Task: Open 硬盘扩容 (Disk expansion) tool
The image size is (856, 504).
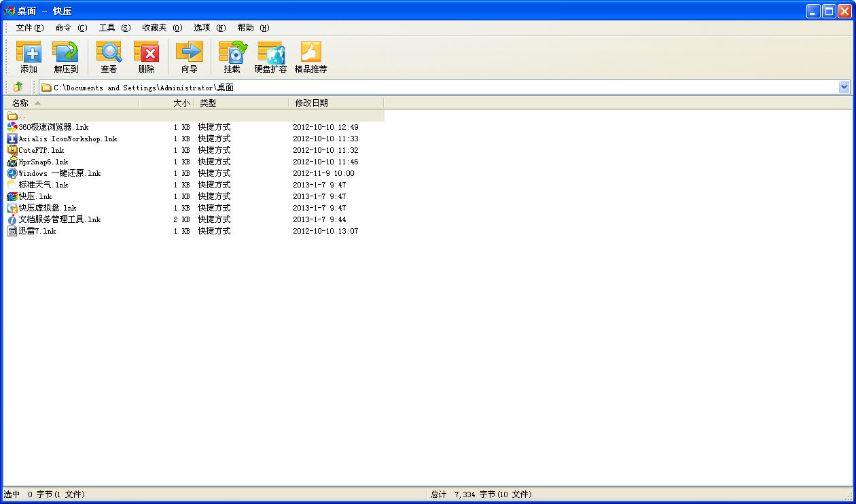Action: point(270,56)
